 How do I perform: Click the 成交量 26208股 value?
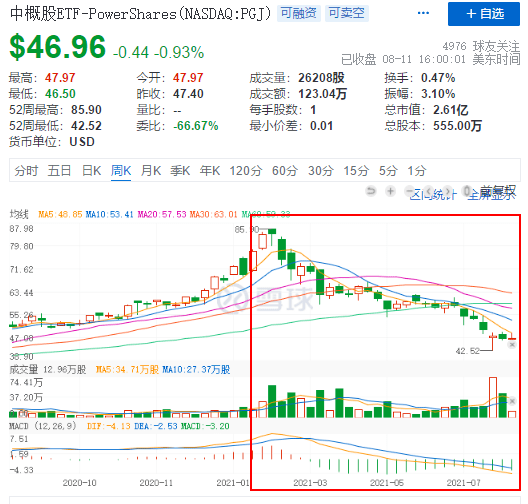point(321,78)
